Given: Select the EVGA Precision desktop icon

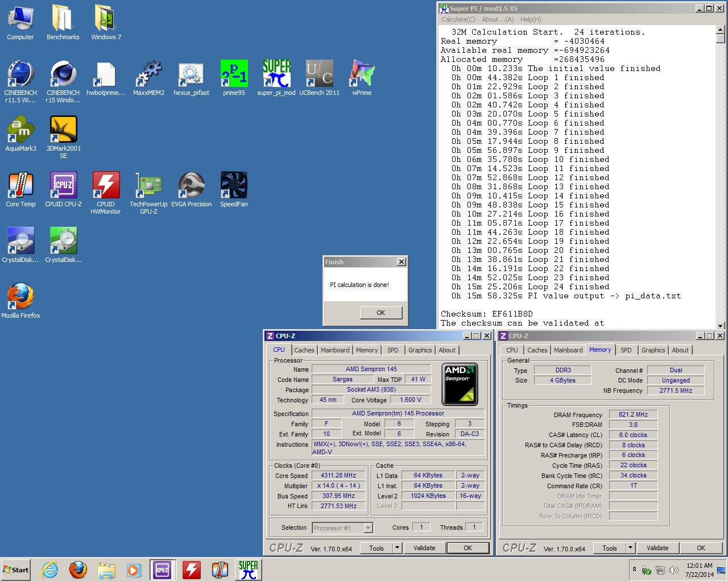Looking at the screenshot, I should [191, 190].
